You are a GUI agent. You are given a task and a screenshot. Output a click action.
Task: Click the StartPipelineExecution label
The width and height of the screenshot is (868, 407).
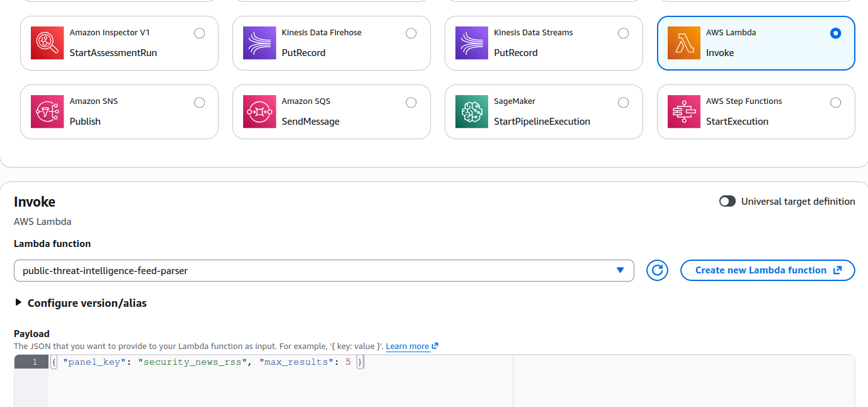[542, 122]
